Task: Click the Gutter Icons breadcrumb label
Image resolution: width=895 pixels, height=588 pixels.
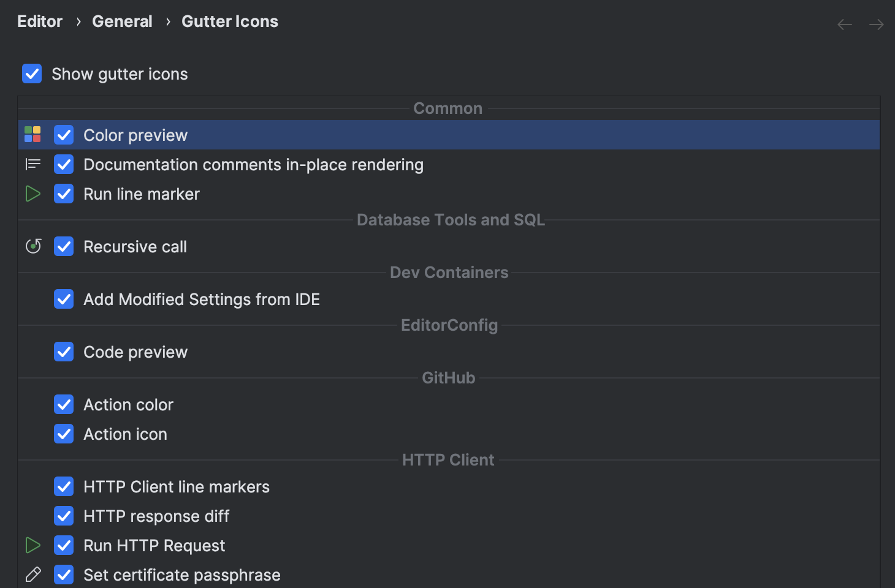Action: coord(229,21)
